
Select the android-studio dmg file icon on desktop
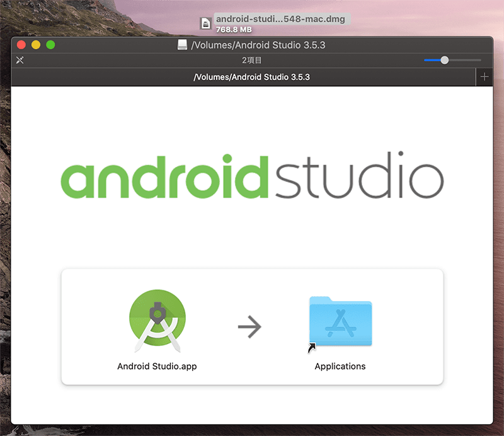pyautogui.click(x=205, y=23)
